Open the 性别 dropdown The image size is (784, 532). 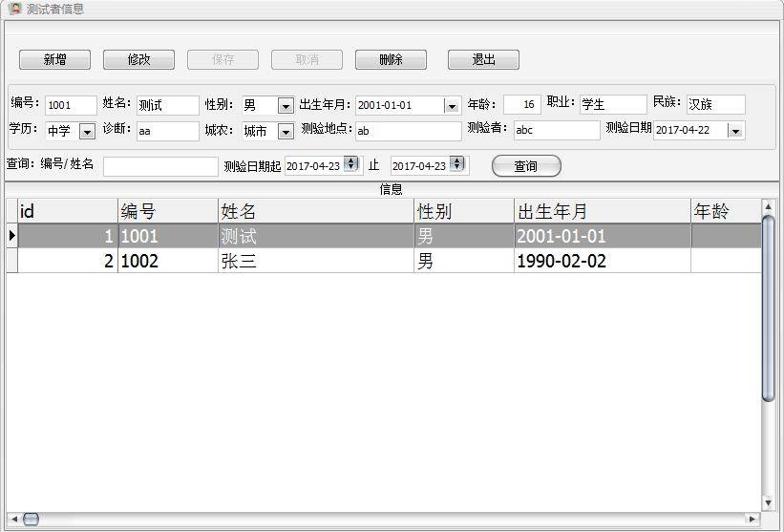pos(286,105)
